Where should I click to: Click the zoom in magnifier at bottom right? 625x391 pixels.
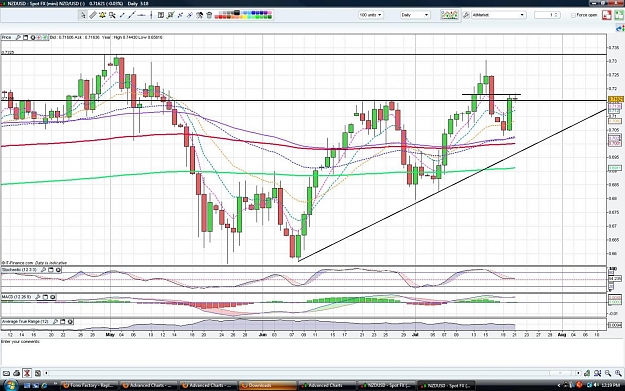coord(618,373)
